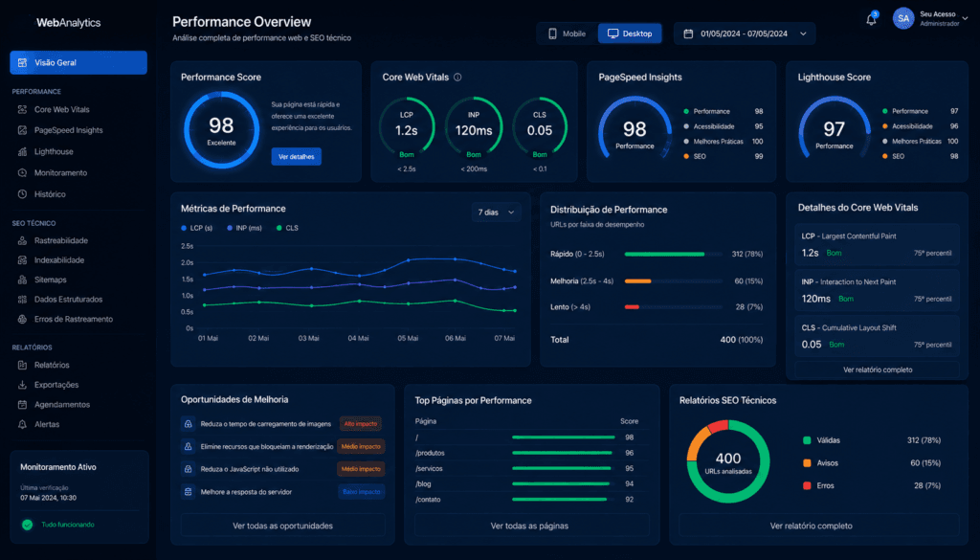Screen dimensions: 980x560
Task: Click CLS - Cumulative Layout Shift detail row
Action: point(877,336)
